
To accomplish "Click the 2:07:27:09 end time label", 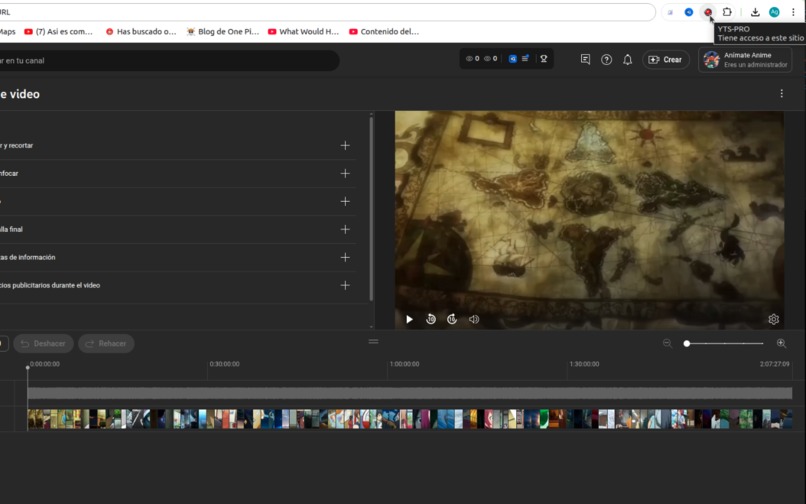I will (x=775, y=364).
